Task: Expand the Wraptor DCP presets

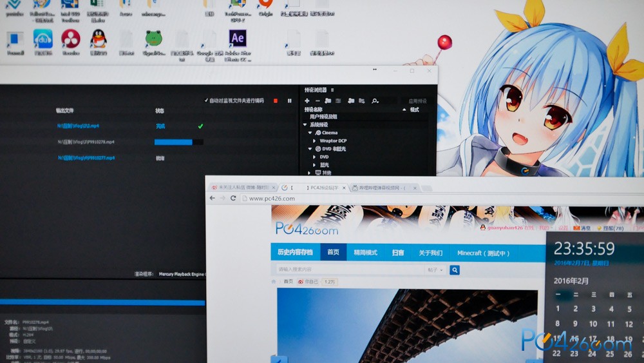Action: 315,141
